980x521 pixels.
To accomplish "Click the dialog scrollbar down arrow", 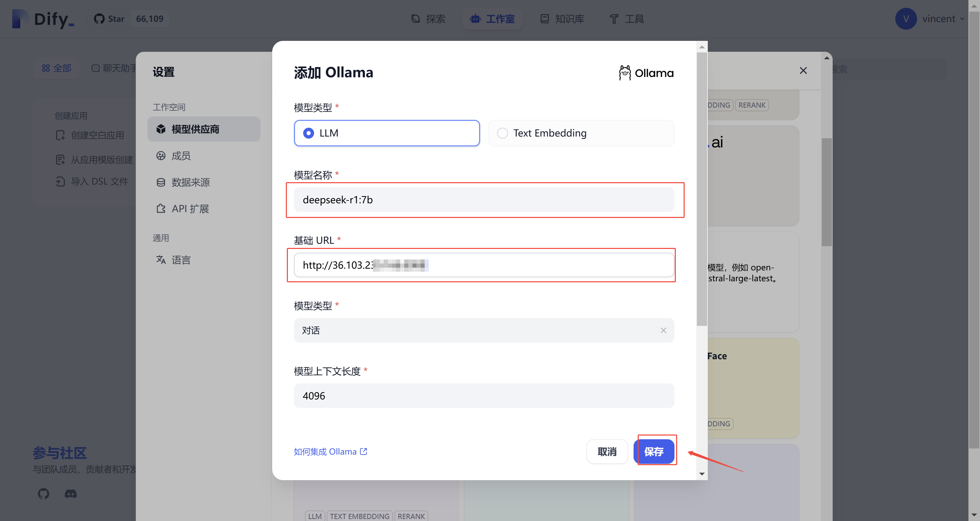I will pos(702,474).
